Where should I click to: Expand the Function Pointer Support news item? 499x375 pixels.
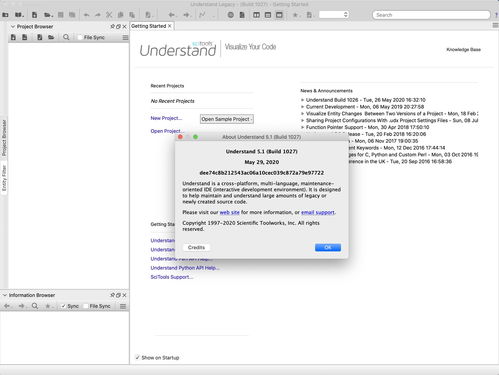302,127
